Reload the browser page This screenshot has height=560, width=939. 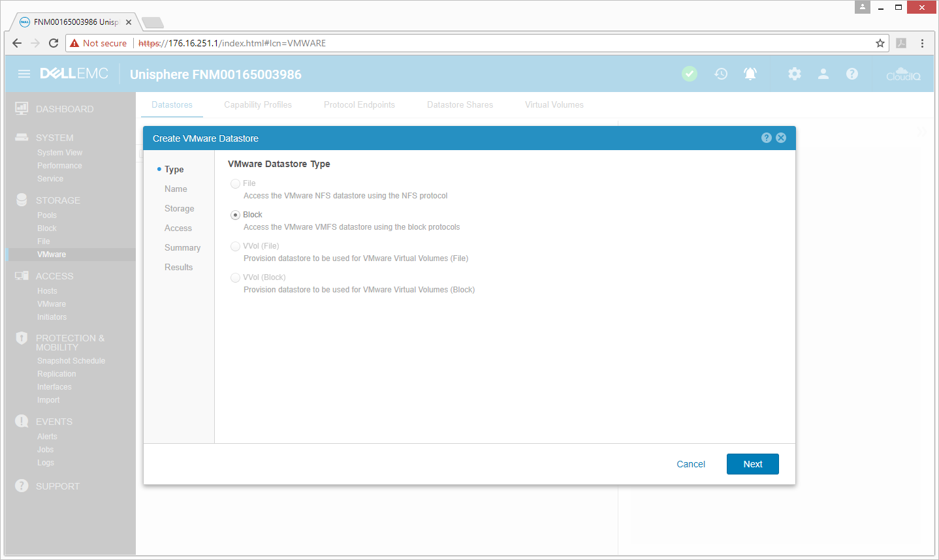pyautogui.click(x=54, y=43)
